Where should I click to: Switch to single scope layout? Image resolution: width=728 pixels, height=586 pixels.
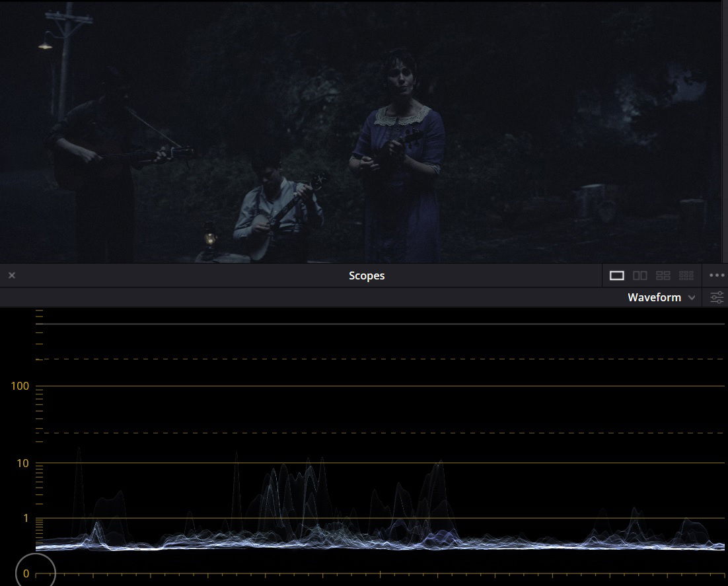point(616,275)
